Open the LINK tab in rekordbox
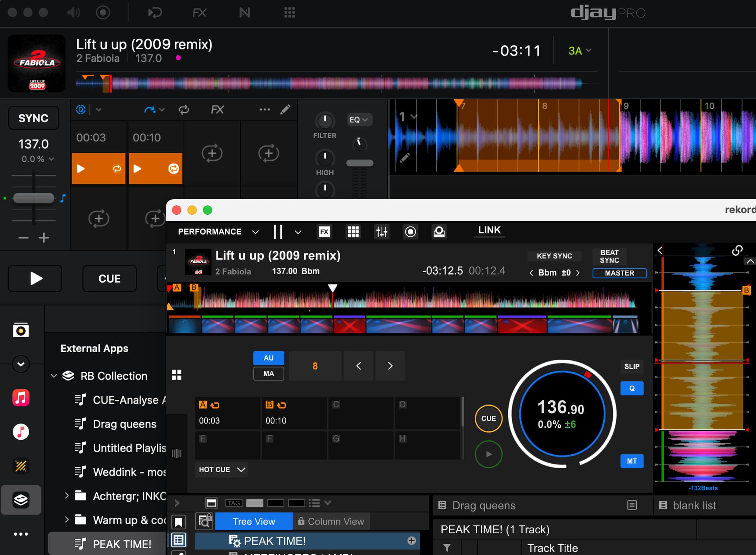 coord(489,230)
